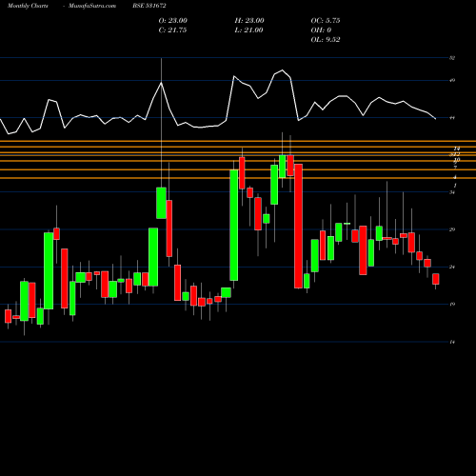Select the BSE 531672 symbol label
476x476 pixels.
coord(149,6)
